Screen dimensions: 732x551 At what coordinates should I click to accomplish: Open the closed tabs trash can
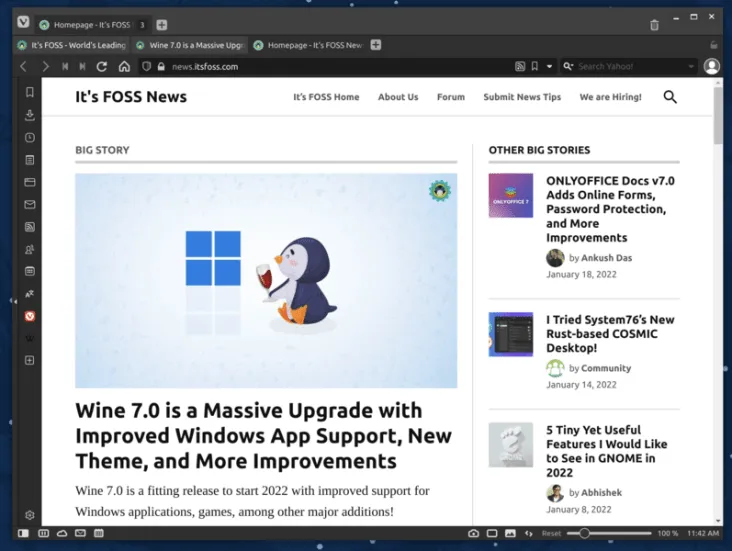pyautogui.click(x=654, y=24)
